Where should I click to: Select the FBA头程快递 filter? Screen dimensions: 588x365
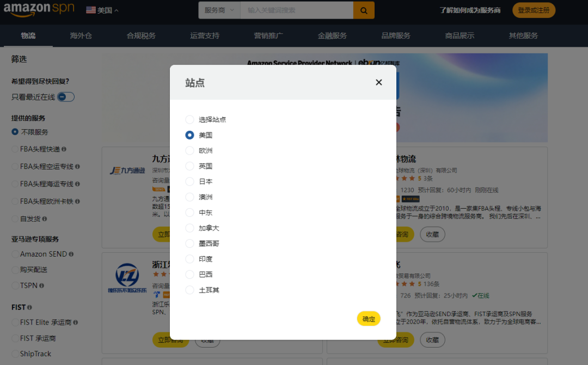[15, 149]
